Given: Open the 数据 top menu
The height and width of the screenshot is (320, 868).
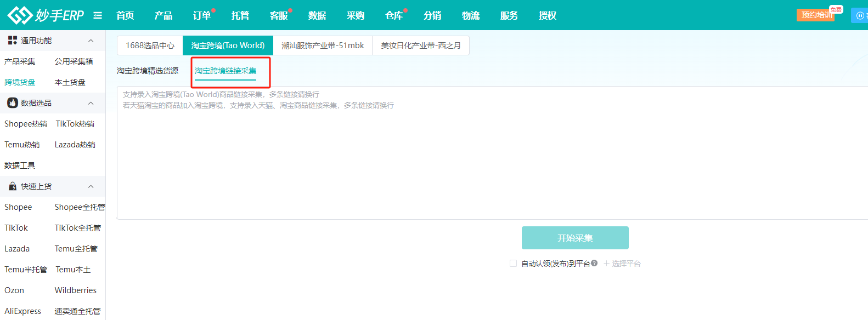Looking at the screenshot, I should point(317,15).
